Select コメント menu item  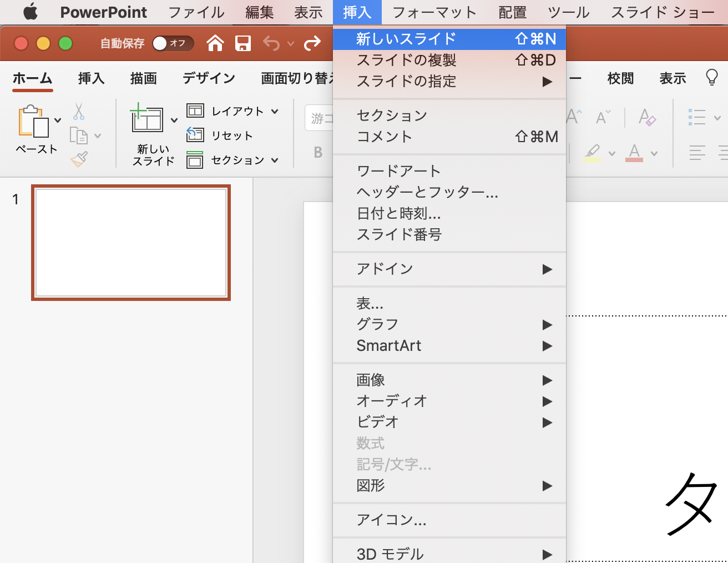tap(449, 137)
